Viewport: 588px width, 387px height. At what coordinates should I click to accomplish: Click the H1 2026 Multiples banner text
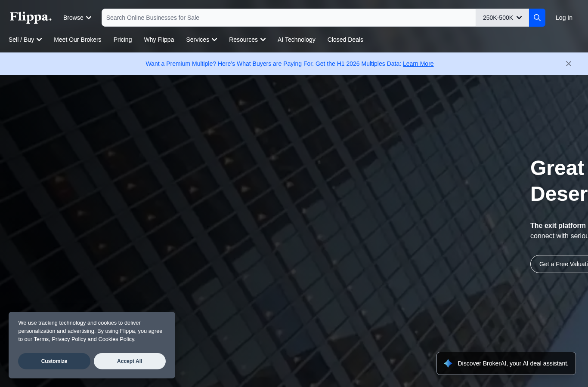pos(273,64)
